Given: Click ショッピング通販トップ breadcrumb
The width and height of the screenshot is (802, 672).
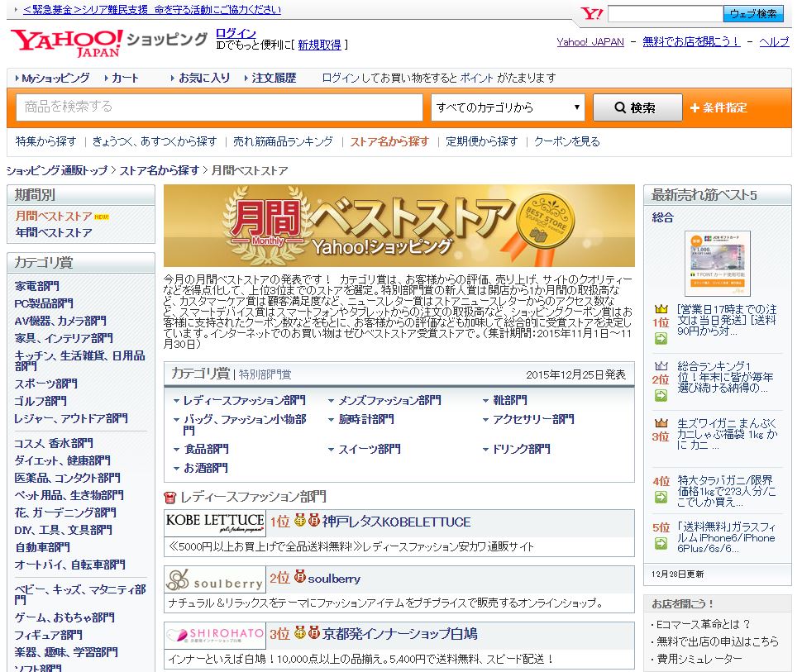Looking at the screenshot, I should point(57,171).
